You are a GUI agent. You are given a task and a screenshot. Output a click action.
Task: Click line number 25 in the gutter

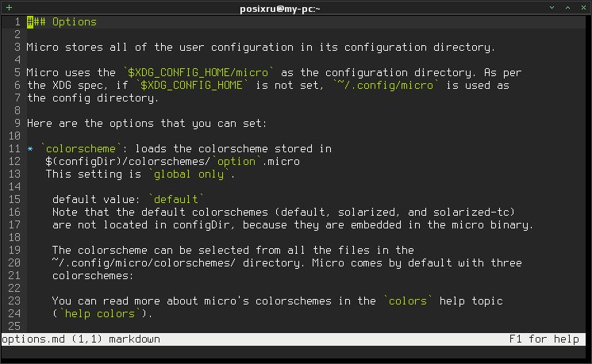(x=14, y=326)
